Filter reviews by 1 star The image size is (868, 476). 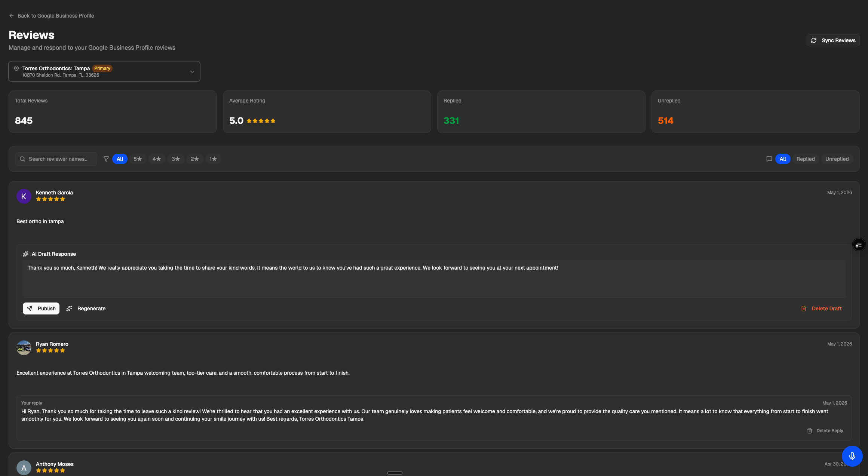click(213, 159)
